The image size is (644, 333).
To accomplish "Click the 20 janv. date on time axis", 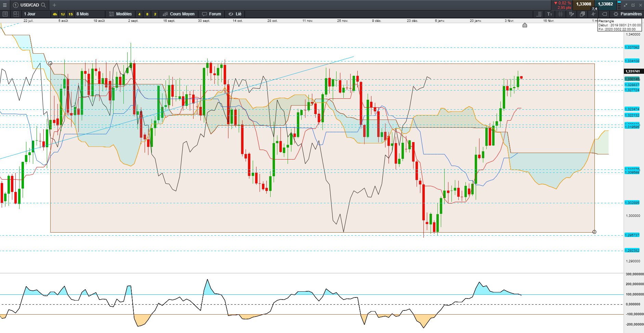I will 475,21.
